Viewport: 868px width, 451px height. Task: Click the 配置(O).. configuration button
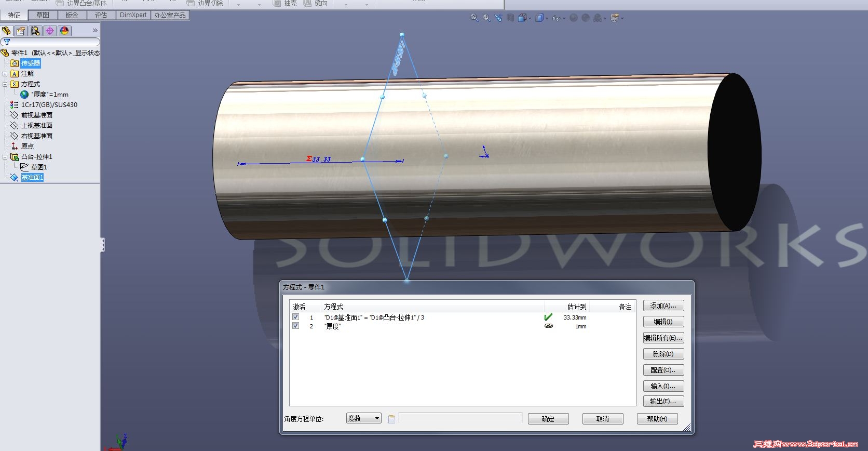point(663,370)
